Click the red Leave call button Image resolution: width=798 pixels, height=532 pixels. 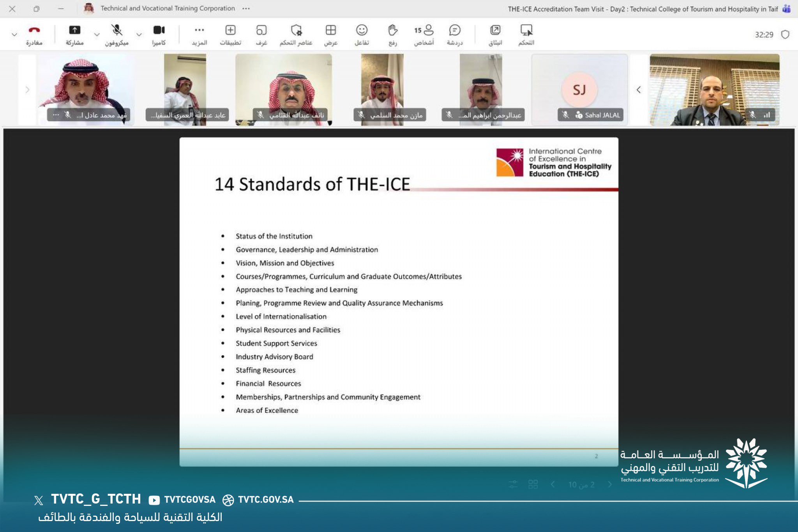34,35
